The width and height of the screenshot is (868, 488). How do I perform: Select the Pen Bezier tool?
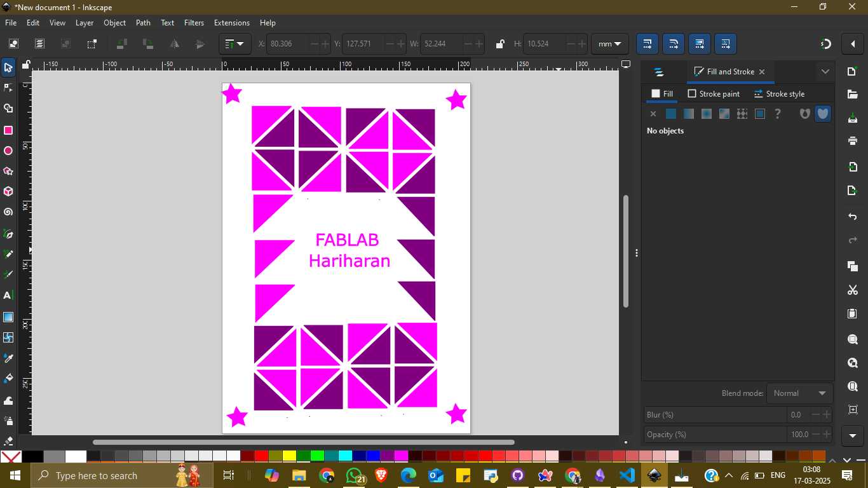pos(8,234)
